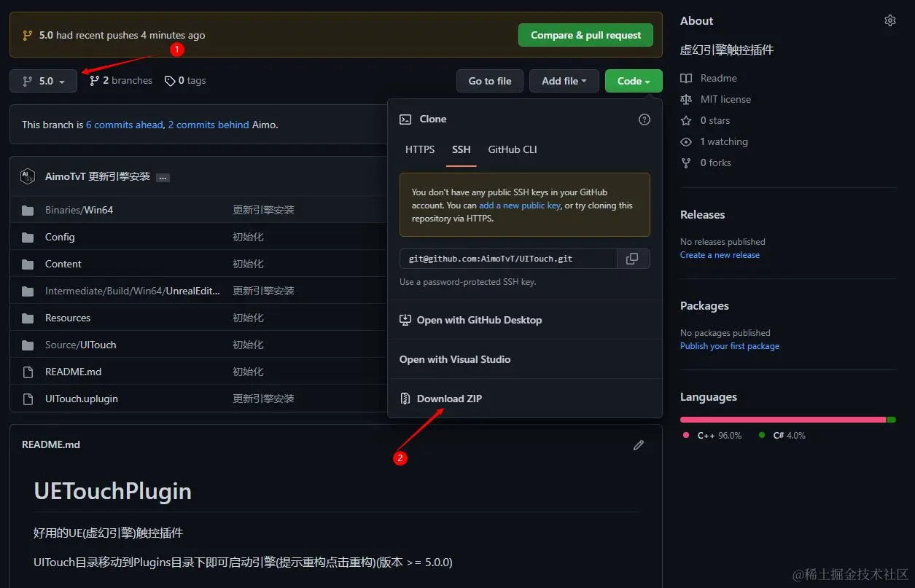Click the 5.0 branch name in push notice
Screen dimensions: 915x588
[x=46, y=35]
